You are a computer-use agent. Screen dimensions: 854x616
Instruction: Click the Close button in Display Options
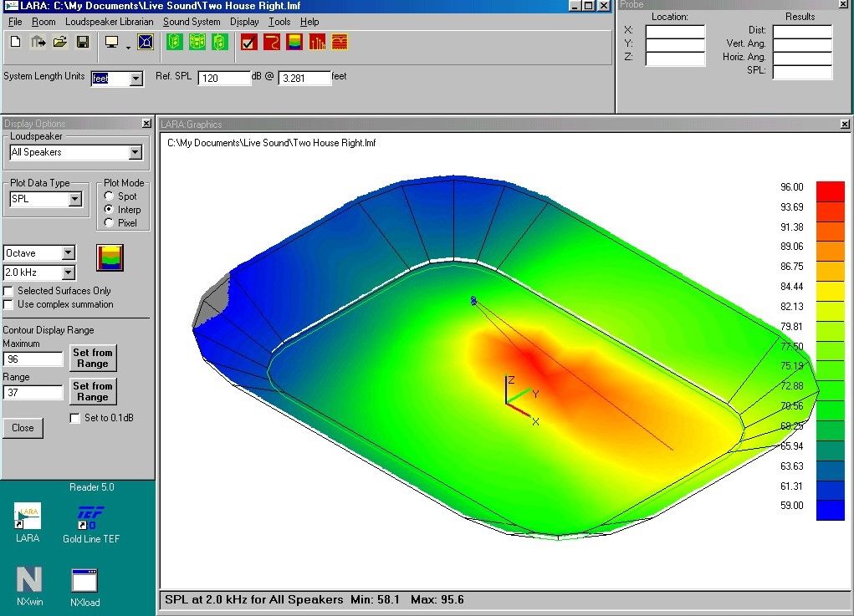coord(23,428)
